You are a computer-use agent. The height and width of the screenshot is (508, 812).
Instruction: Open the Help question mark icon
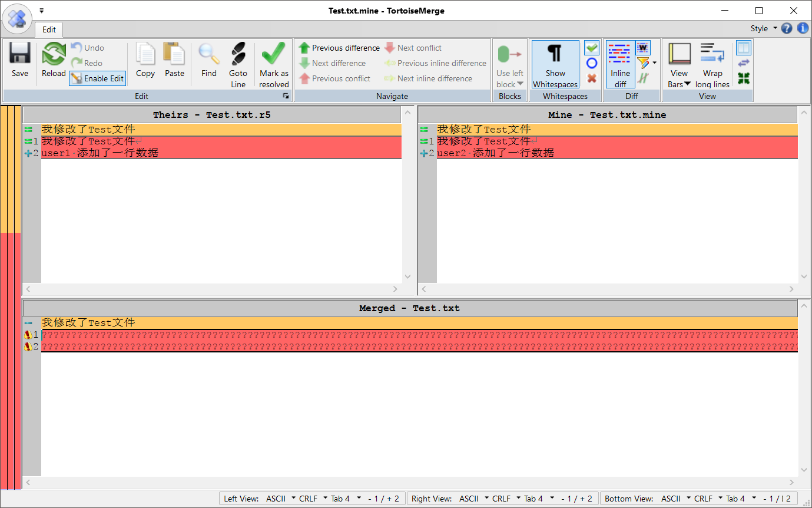787,28
